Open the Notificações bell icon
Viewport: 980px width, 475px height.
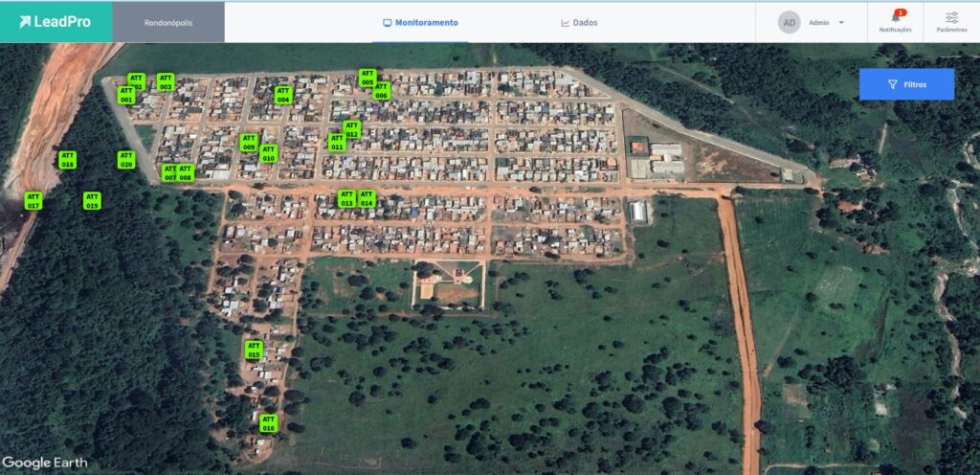coord(895,17)
